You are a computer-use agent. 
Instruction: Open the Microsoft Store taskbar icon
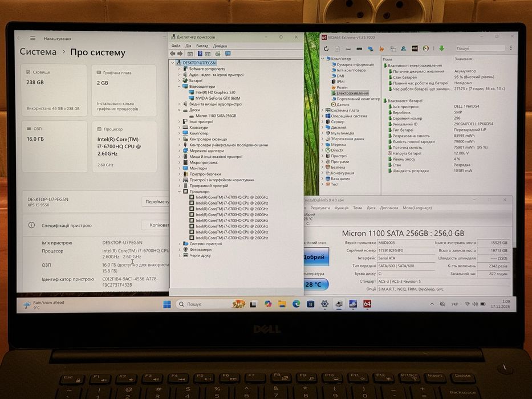(310, 304)
